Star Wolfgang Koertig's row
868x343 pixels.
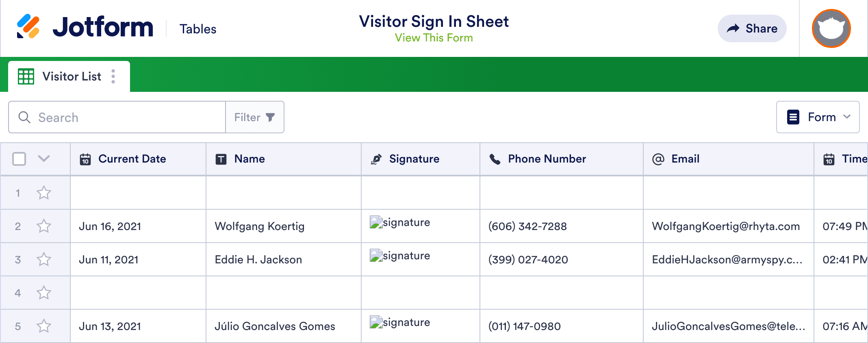point(44,226)
